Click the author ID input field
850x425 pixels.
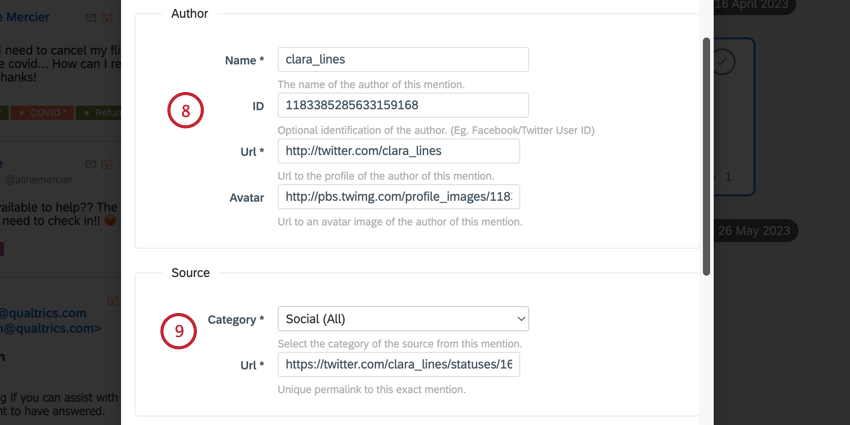[x=403, y=105]
